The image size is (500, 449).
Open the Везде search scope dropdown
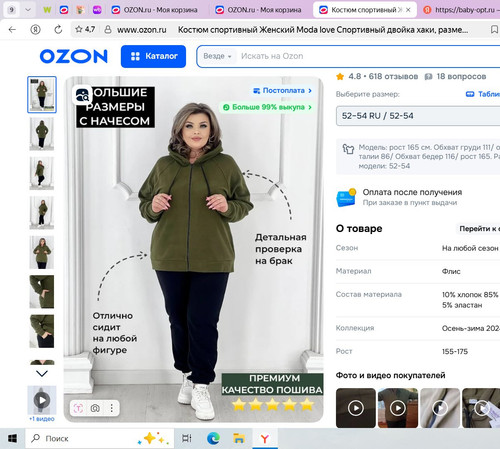tap(217, 56)
